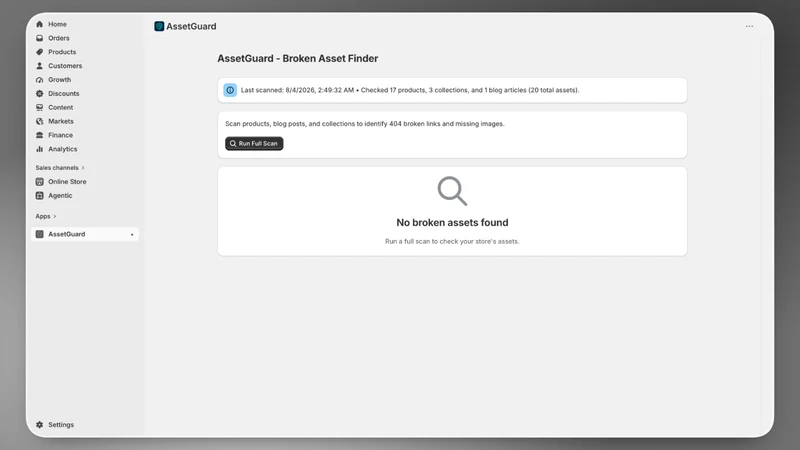Open the three-dot more menu
Screen dimensions: 800x450
[749, 26]
